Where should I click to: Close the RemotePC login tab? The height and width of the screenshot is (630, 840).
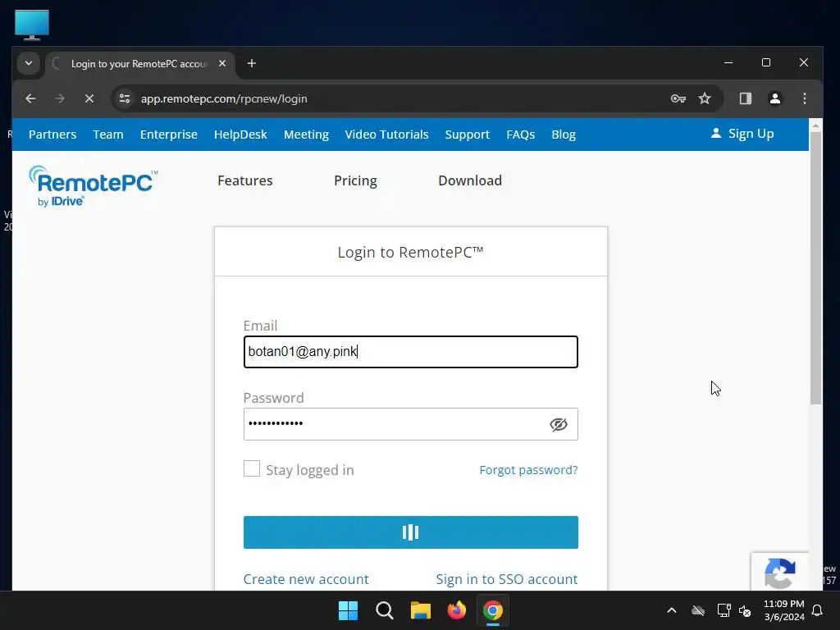[222, 63]
